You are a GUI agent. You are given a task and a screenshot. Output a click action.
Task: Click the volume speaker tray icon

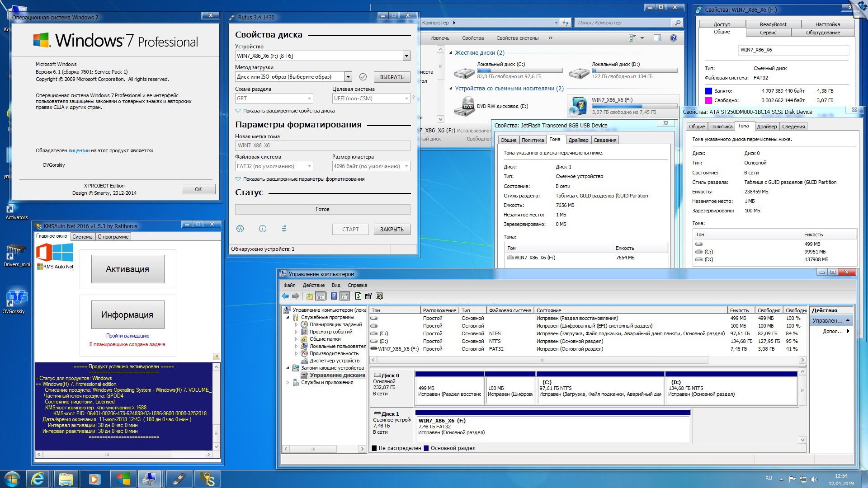point(814,479)
